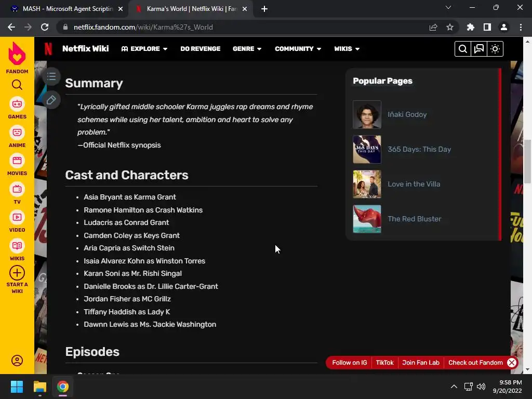Show hidden system tray icons chevron
Image resolution: width=532 pixels, height=399 pixels.
point(454,387)
